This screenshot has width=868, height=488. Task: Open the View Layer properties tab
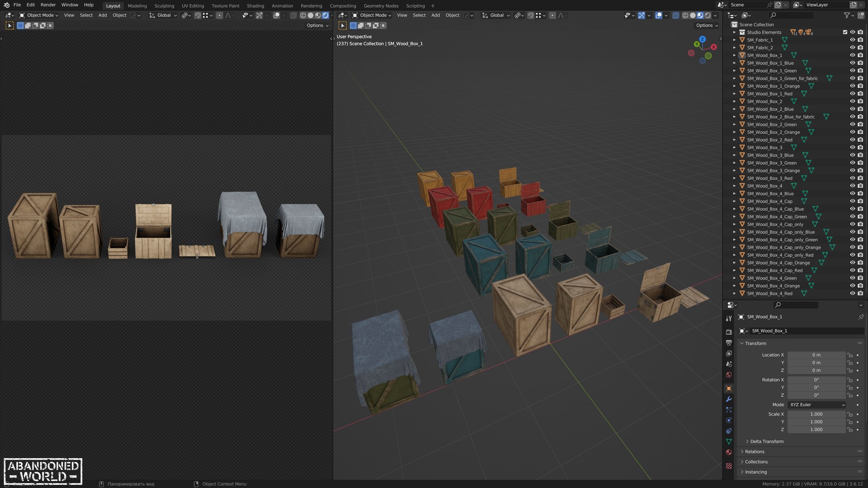[x=729, y=353]
